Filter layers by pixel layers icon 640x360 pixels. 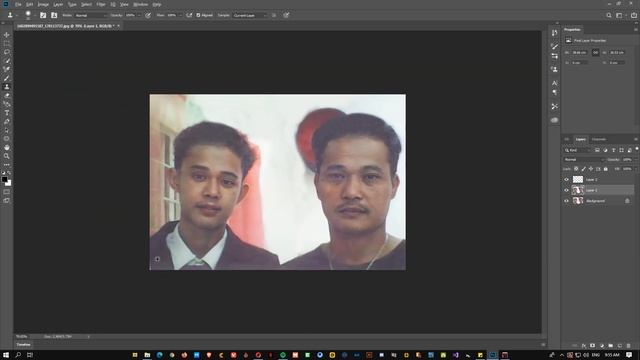coord(597,150)
